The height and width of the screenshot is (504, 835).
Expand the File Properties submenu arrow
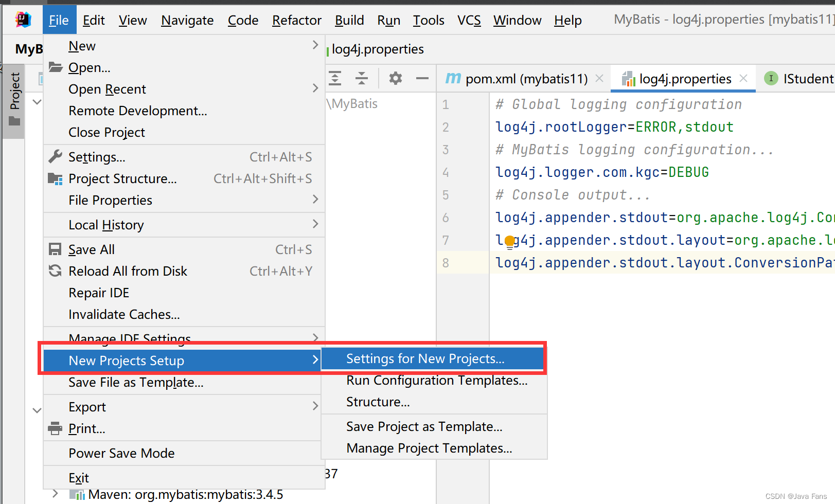click(x=315, y=199)
